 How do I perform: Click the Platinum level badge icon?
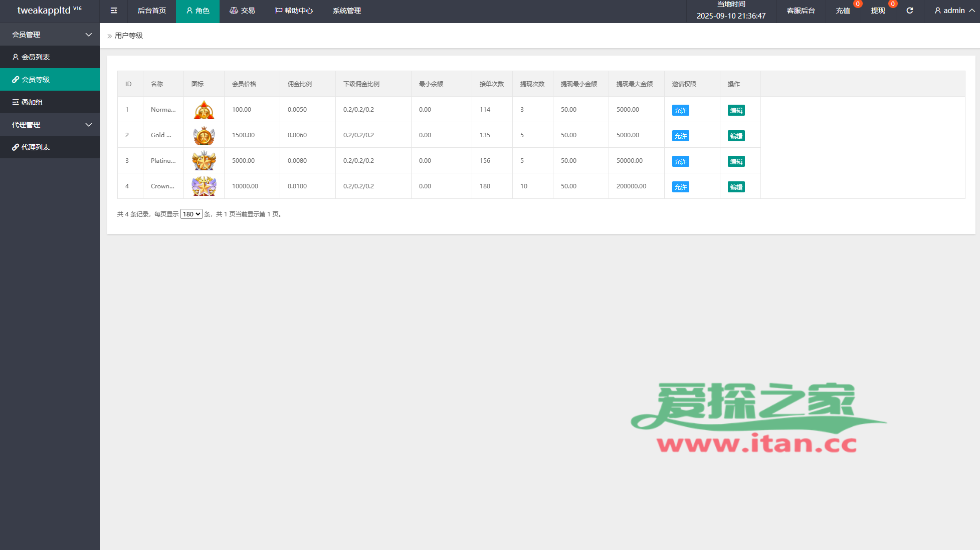click(x=204, y=161)
